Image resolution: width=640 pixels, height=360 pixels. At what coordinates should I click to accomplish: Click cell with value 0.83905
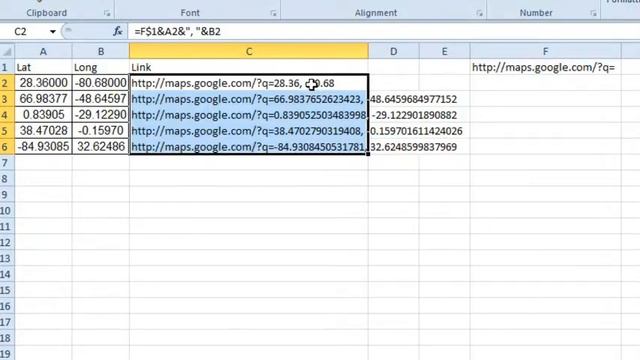pyautogui.click(x=43, y=115)
